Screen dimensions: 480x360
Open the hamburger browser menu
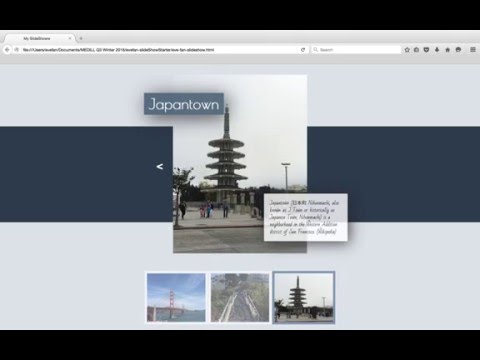(x=473, y=49)
